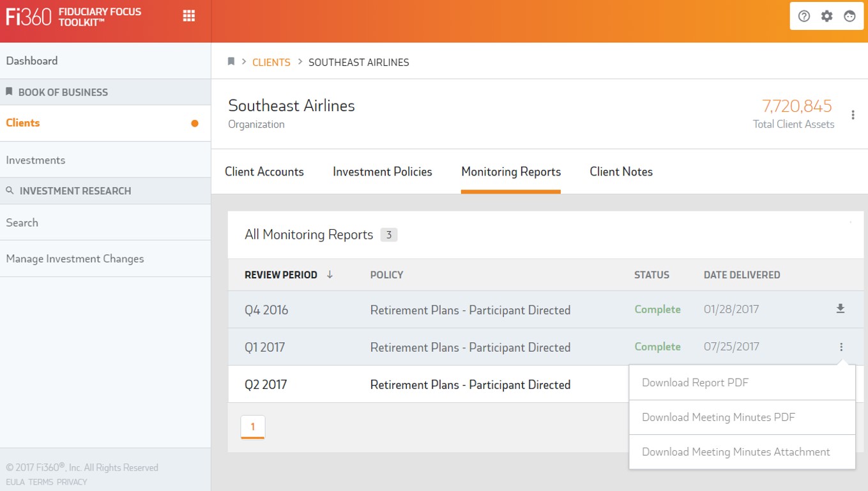868x491 pixels.
Task: Choose Download Meeting Minutes PDF
Action: [742, 417]
